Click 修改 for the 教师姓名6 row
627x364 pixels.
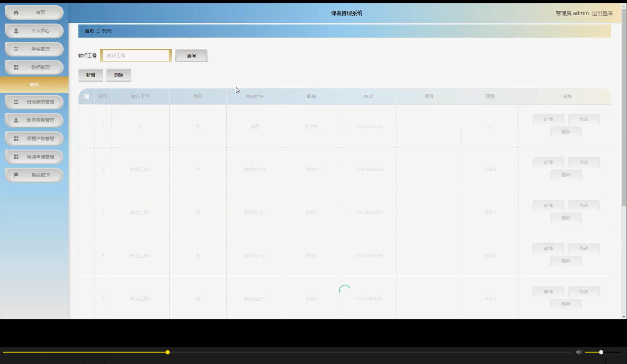tap(584, 248)
